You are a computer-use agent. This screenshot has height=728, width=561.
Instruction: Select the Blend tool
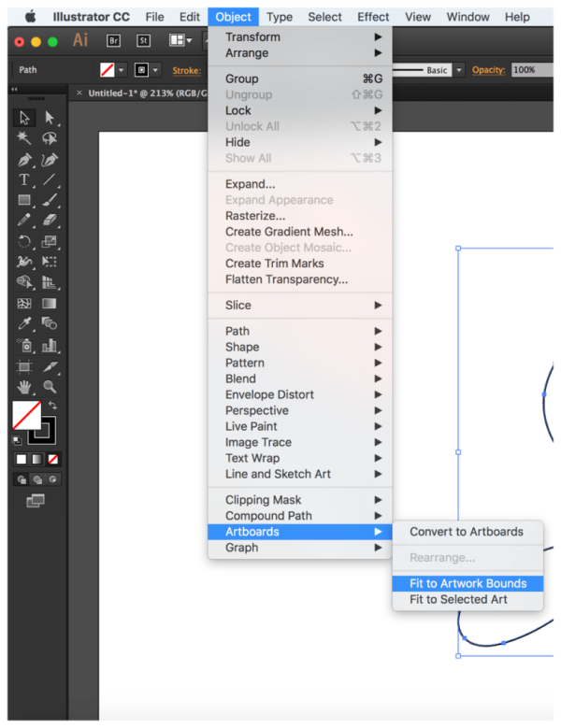(50, 323)
